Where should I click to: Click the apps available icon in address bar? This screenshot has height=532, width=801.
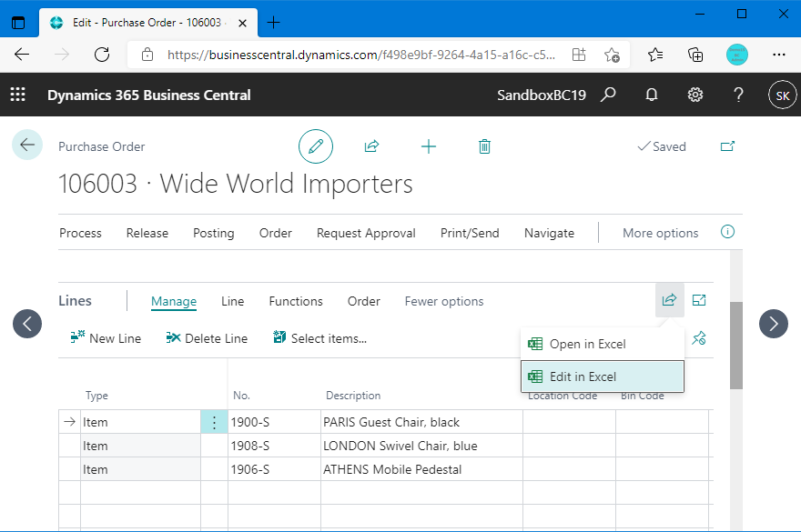579,55
